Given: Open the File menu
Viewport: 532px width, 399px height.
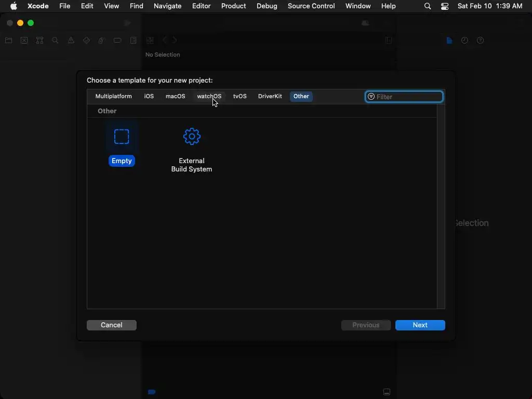Looking at the screenshot, I should [x=65, y=6].
